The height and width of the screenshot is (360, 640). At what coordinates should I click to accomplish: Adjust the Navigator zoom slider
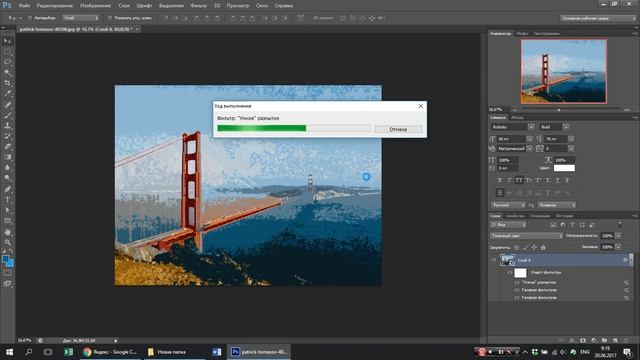(559, 110)
